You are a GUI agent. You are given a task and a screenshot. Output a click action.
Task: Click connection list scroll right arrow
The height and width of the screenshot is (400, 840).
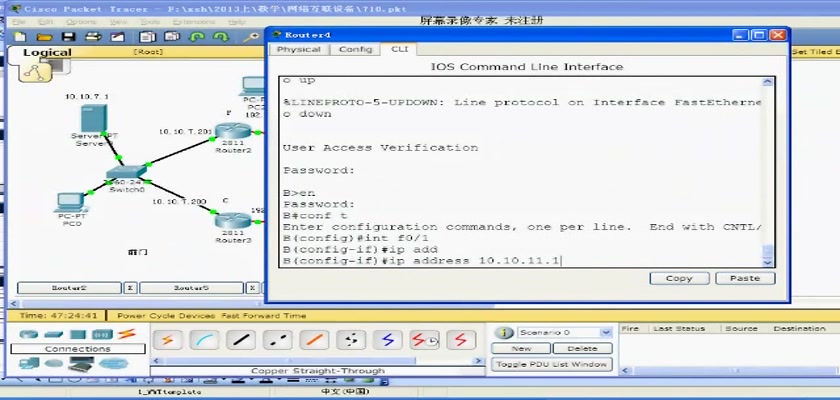[479, 361]
